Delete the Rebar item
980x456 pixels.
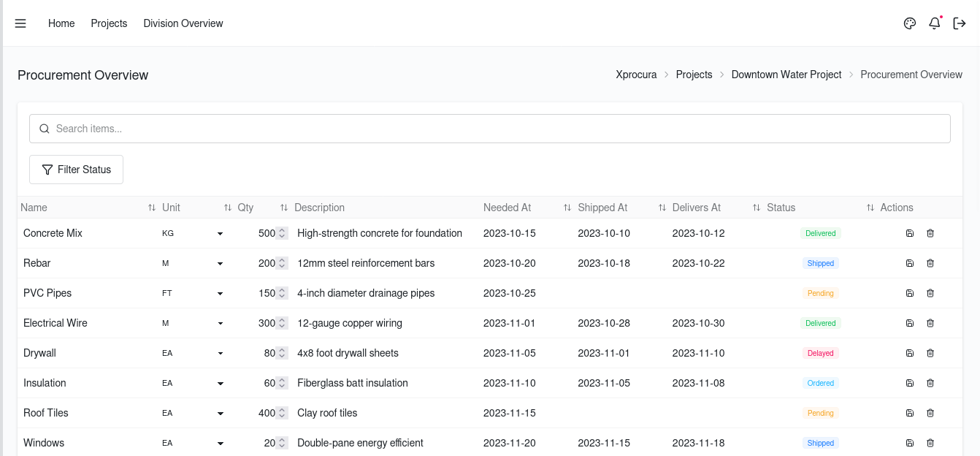pos(930,263)
